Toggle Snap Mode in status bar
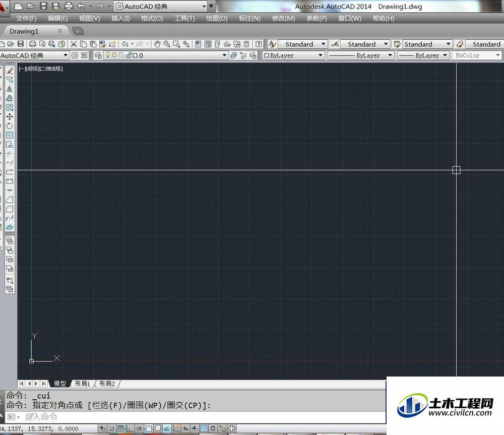This screenshot has height=435, width=504. [111, 428]
